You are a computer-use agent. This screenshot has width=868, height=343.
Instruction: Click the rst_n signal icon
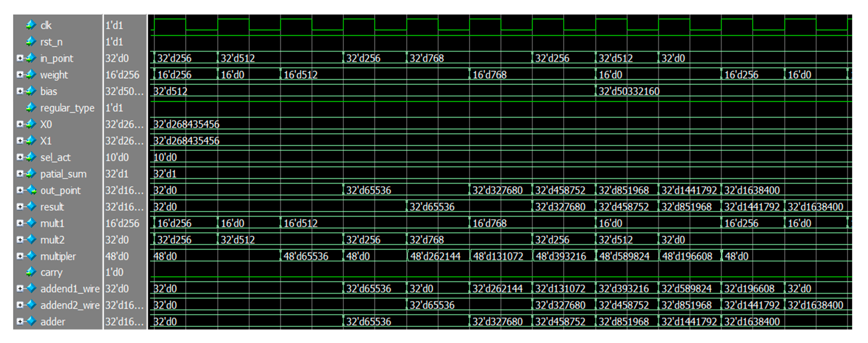coord(32,42)
